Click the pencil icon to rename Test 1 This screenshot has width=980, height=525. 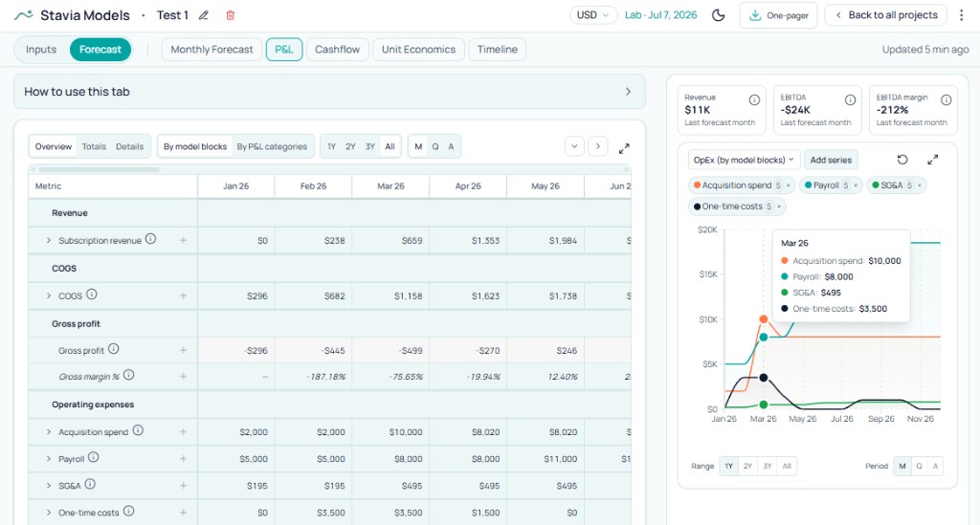[203, 15]
